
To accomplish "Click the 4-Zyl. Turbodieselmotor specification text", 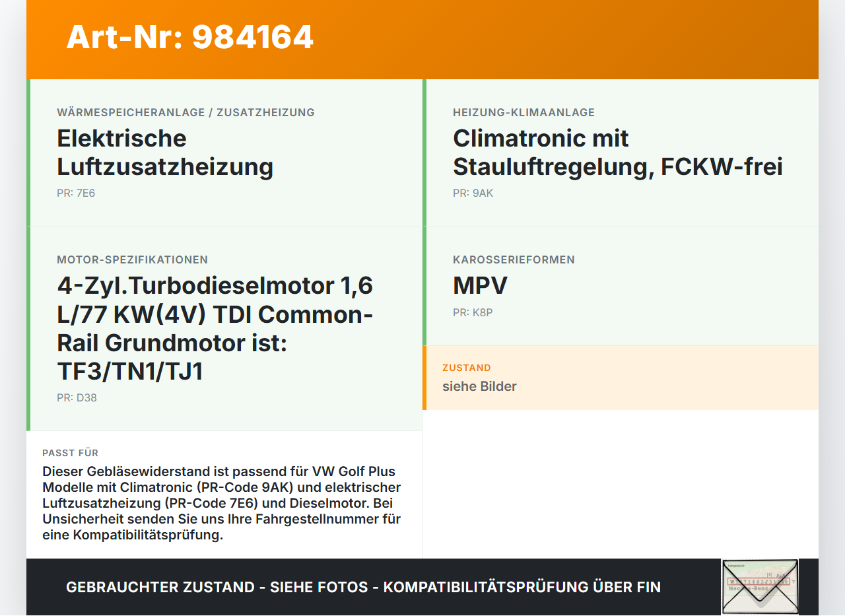I will click(215, 328).
